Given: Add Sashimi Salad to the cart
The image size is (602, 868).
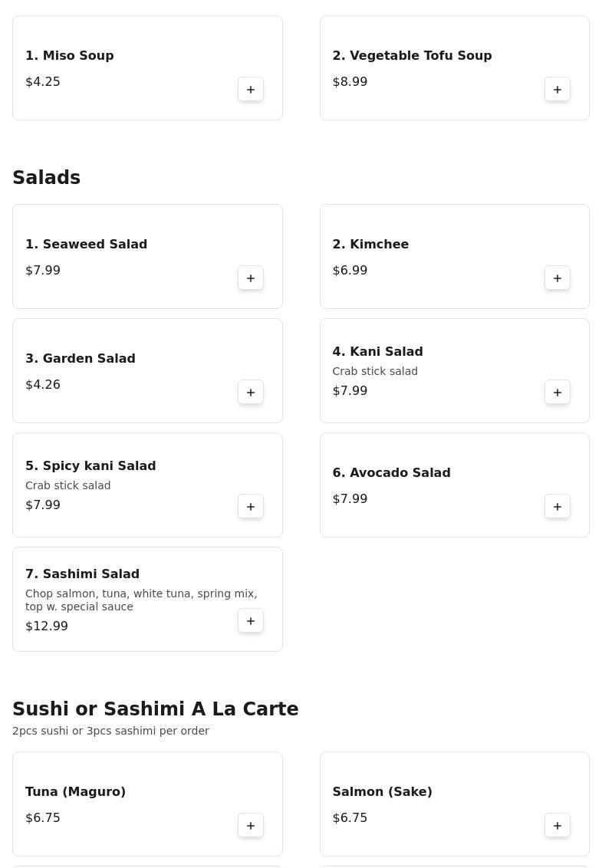Looking at the screenshot, I should tap(251, 621).
